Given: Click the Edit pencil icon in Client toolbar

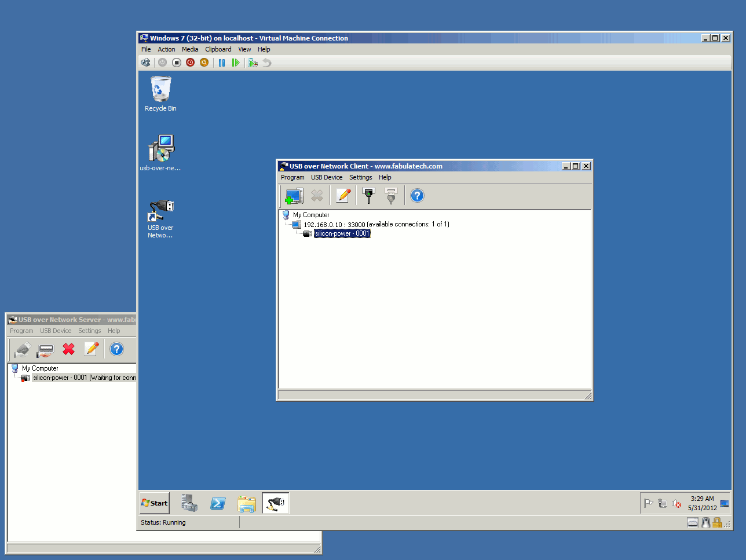Looking at the screenshot, I should (x=343, y=196).
